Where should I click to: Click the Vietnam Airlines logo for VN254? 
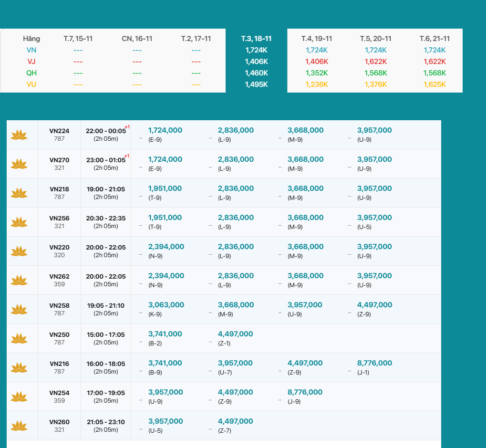point(19,397)
